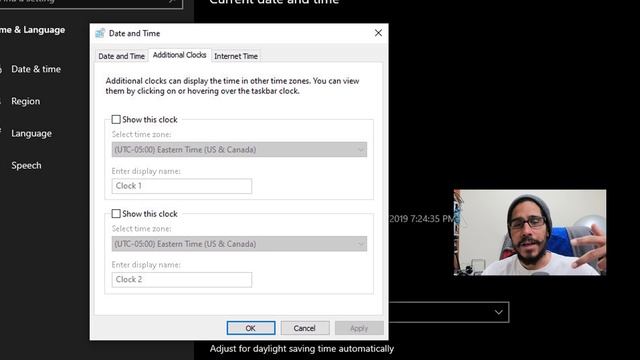Click the 'Adjust for daylight saving time automatically' label
The width and height of the screenshot is (640, 360).
click(x=302, y=349)
